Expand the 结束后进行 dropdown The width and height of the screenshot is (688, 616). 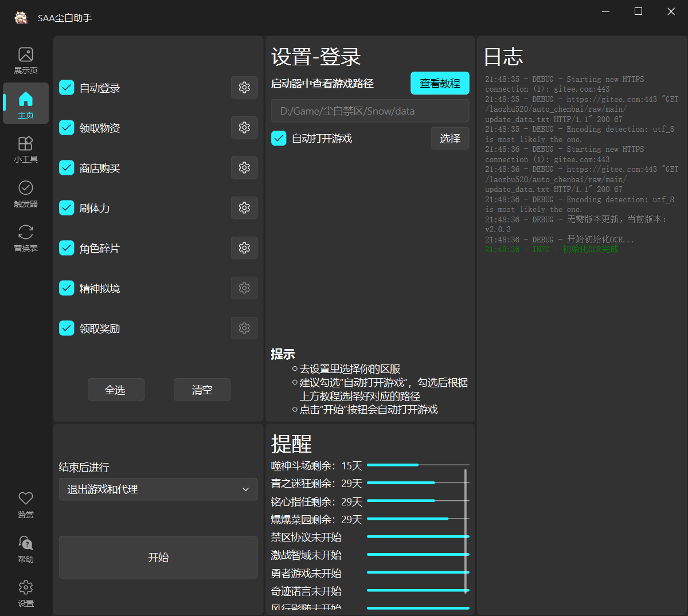[x=158, y=489]
